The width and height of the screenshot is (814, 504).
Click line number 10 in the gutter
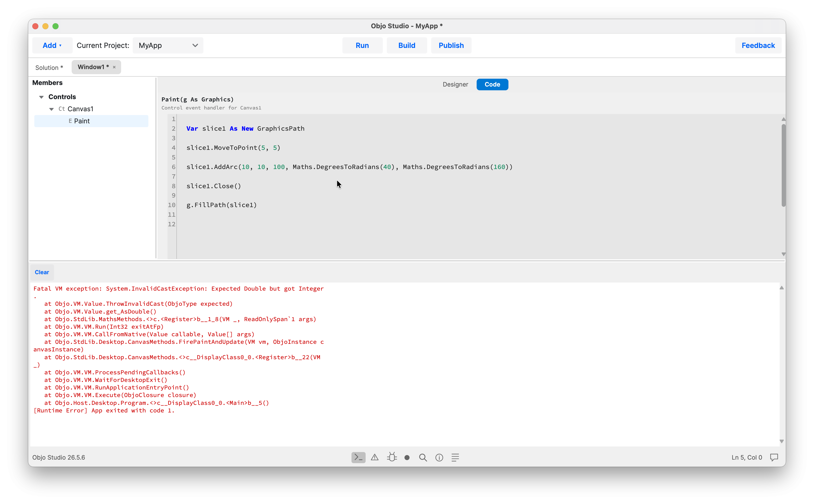pos(172,205)
